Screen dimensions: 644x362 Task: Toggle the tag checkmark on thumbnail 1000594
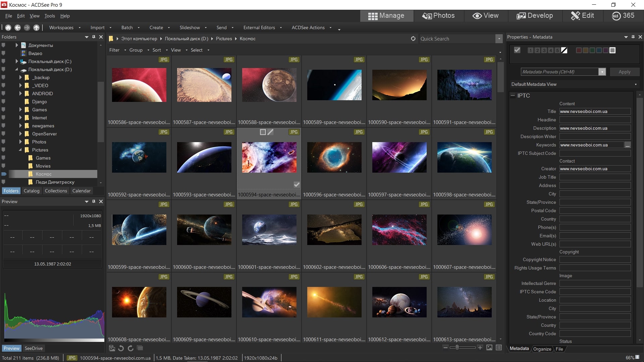click(x=297, y=184)
